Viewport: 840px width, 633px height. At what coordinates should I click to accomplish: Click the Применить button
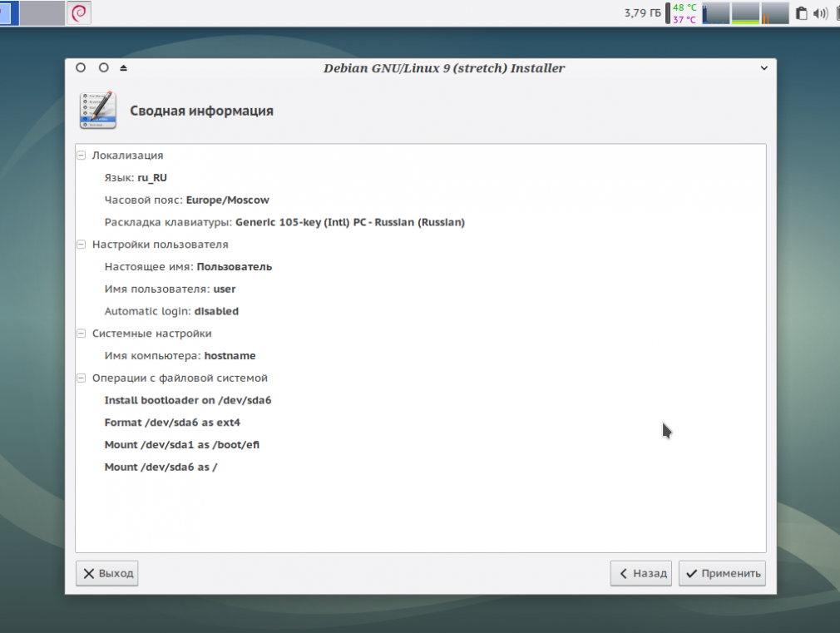pos(722,573)
